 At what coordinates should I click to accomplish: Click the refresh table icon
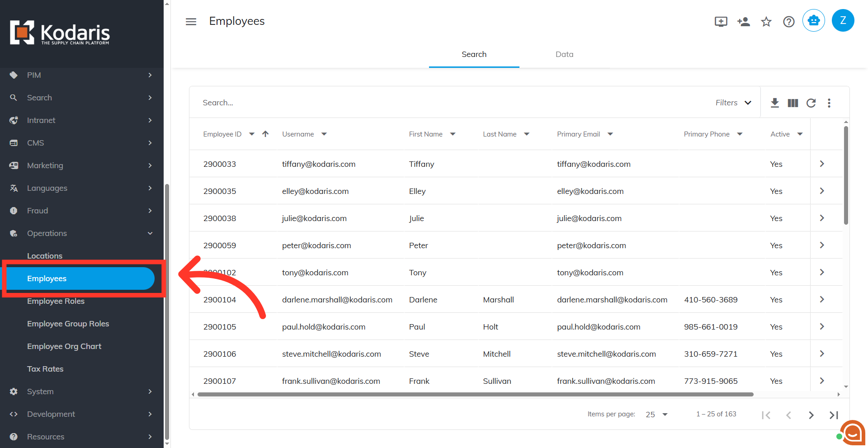[811, 103]
